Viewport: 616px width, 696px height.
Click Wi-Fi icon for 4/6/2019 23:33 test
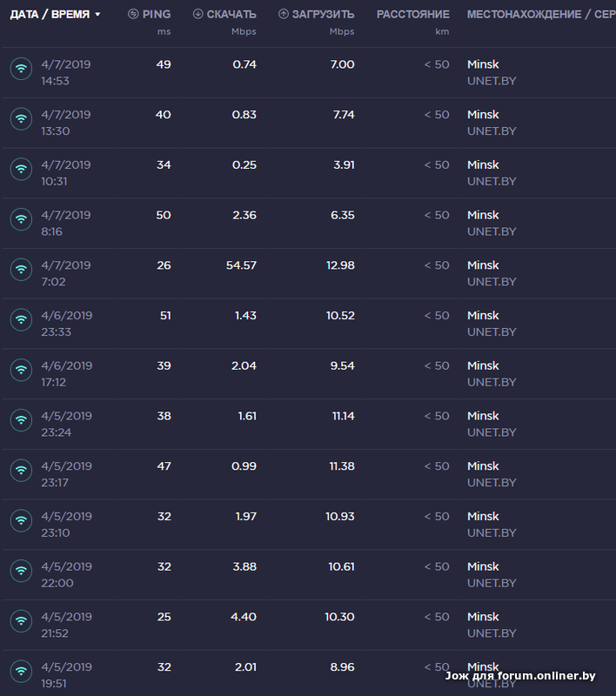[21, 321]
